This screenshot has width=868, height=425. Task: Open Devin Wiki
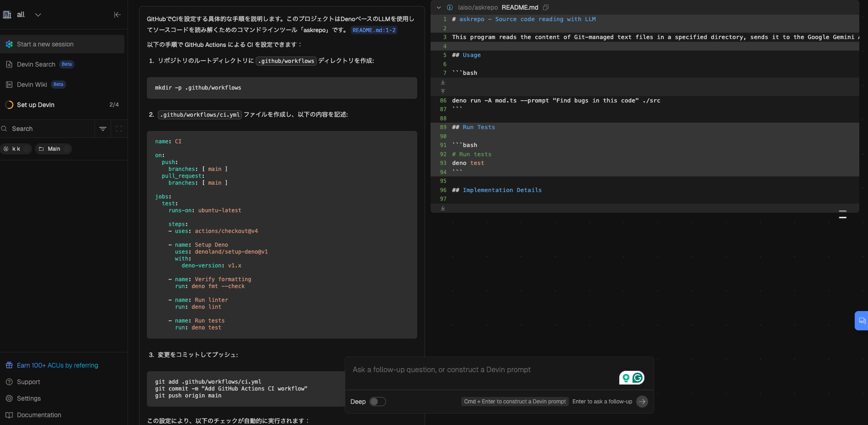click(32, 85)
